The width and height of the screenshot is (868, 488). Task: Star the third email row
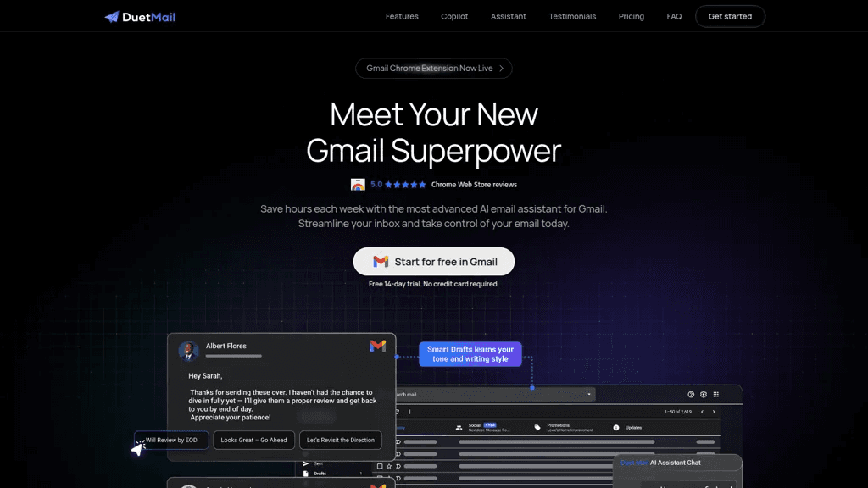pyautogui.click(x=389, y=466)
